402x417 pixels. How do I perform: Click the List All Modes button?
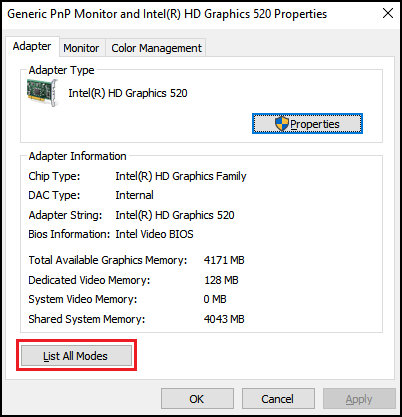click(x=76, y=356)
